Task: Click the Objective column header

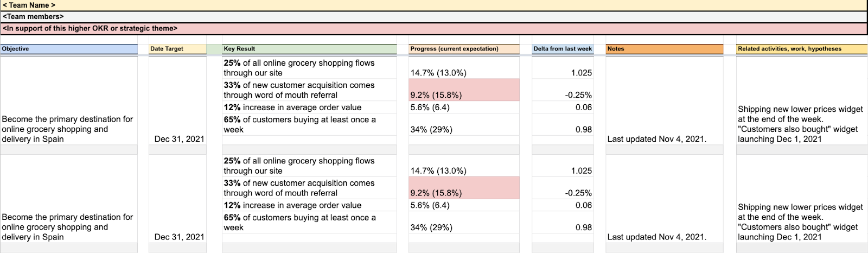Action: (x=69, y=49)
